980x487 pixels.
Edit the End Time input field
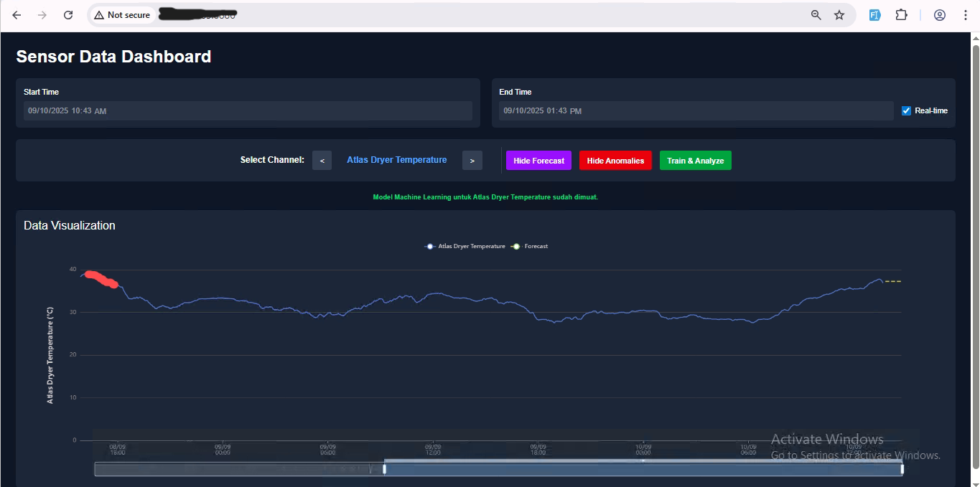point(696,110)
